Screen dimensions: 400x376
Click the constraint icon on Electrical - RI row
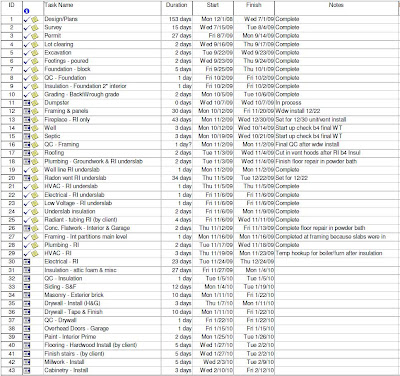tap(27, 262)
